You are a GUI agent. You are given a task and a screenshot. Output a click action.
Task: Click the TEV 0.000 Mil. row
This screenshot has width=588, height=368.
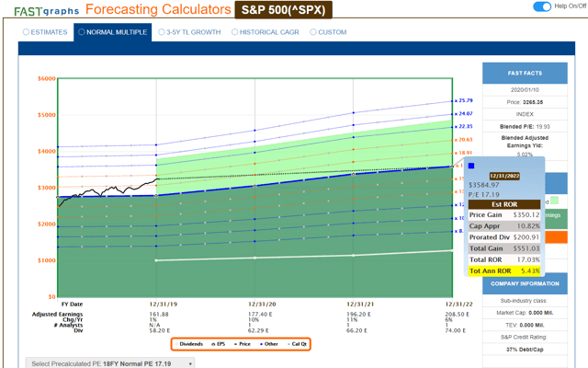(x=525, y=325)
